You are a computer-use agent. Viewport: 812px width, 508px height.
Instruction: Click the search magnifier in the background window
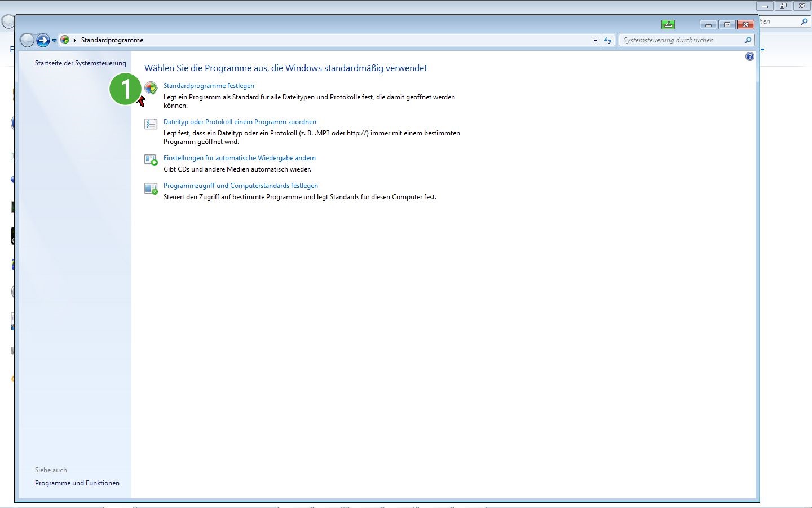(x=804, y=21)
